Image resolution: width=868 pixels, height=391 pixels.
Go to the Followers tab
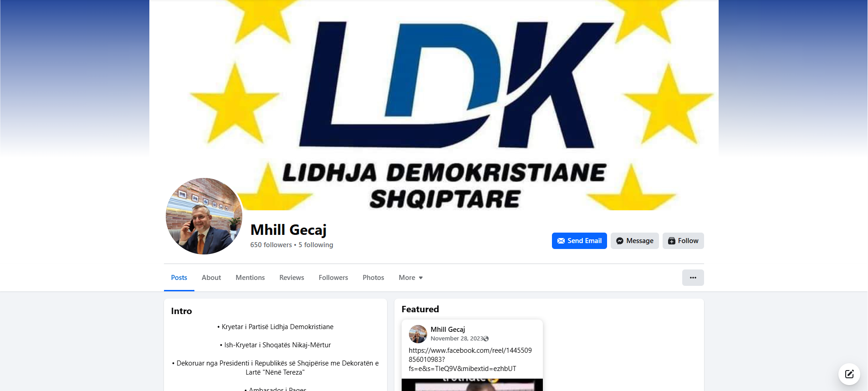click(x=333, y=278)
